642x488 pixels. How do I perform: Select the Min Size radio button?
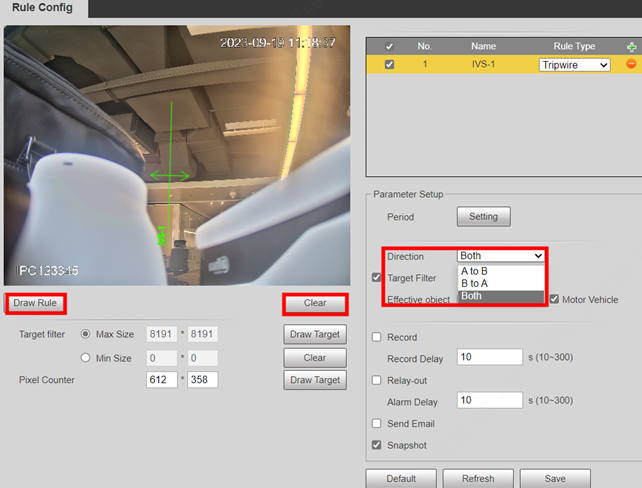click(x=85, y=357)
